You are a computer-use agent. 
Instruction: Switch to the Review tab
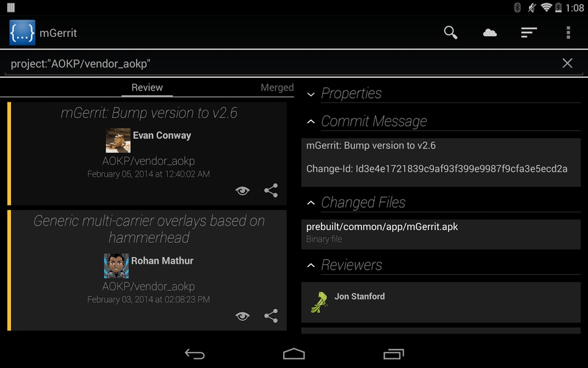(x=147, y=88)
